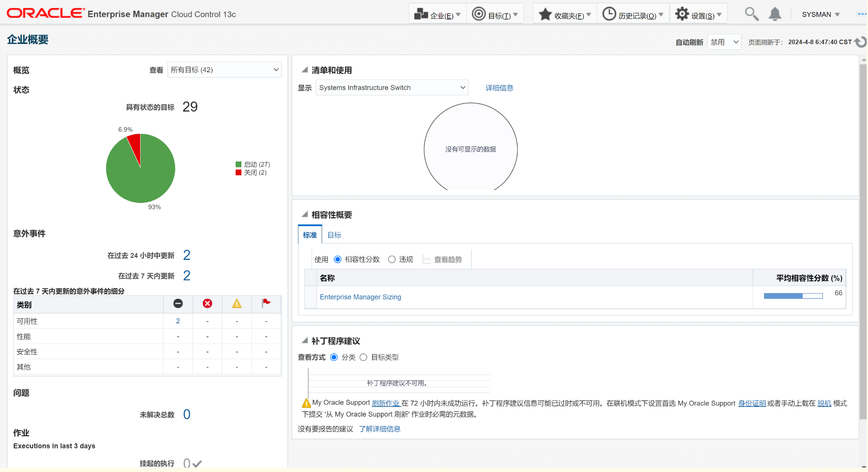Image resolution: width=868 pixels, height=472 pixels.
Task: Open the Systems Infrastructure Switch display dropdown
Action: tap(391, 87)
